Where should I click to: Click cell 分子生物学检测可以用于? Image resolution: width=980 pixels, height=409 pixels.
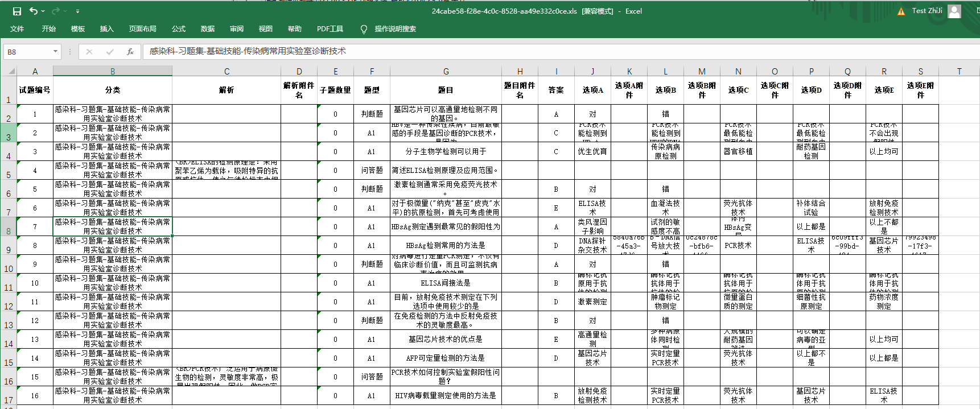[446, 151]
